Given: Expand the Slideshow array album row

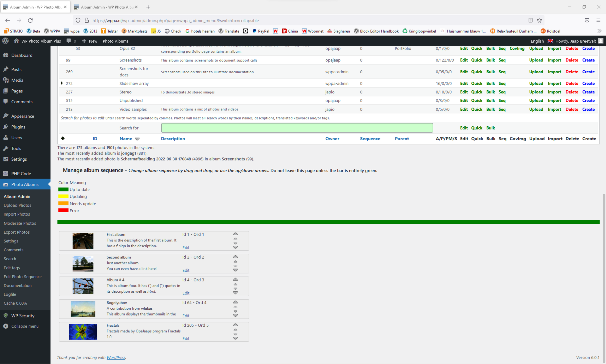Looking at the screenshot, I should point(62,83).
